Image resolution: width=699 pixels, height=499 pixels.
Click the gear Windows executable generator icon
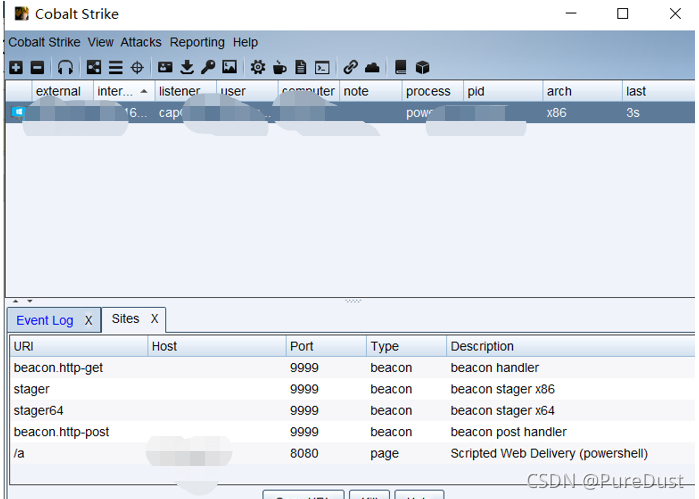[258, 67]
